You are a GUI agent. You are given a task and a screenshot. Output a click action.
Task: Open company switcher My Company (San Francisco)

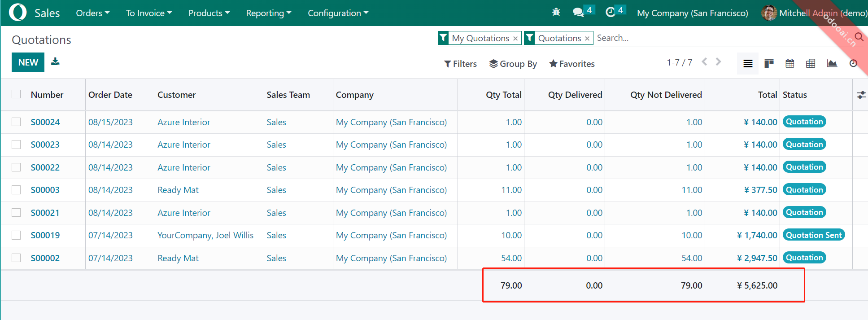[x=693, y=13]
